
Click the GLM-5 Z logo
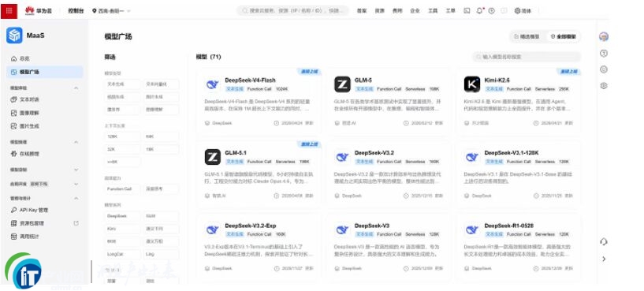[x=342, y=84]
